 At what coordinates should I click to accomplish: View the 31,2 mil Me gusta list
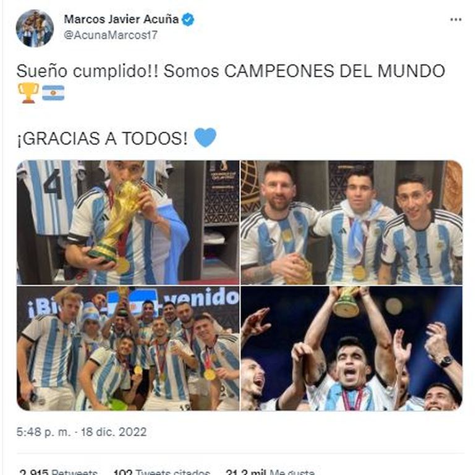pyautogui.click(x=270, y=472)
